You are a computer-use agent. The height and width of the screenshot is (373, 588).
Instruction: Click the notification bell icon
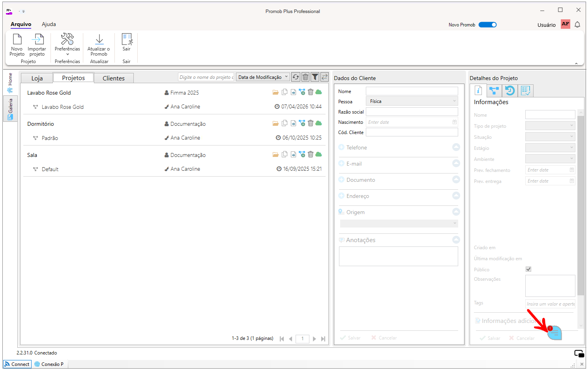[x=577, y=24]
